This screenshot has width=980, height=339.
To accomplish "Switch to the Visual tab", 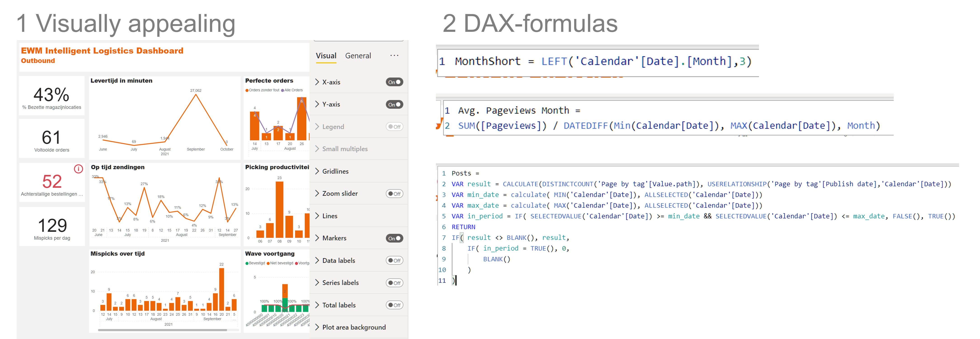I will pyautogui.click(x=326, y=56).
